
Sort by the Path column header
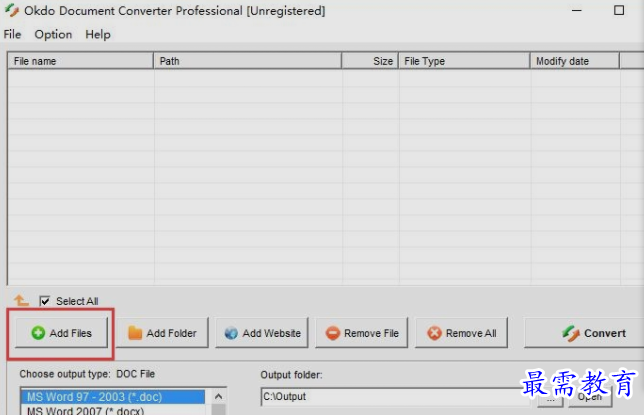[x=248, y=61]
